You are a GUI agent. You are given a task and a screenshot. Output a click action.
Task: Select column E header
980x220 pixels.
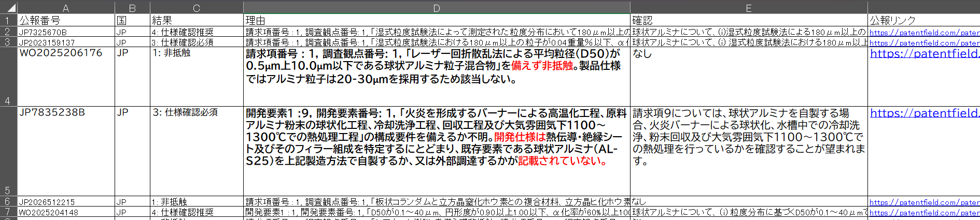[749, 8]
